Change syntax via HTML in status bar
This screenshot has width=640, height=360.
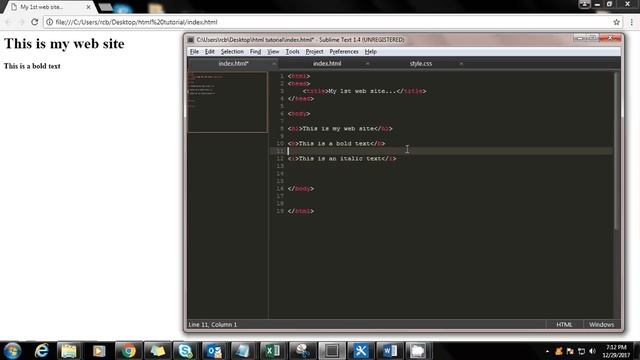564,324
